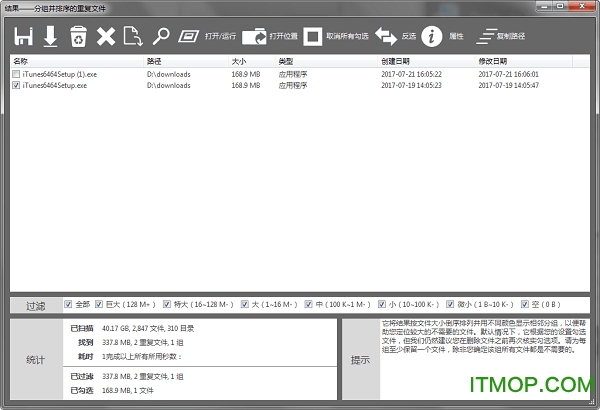Image resolution: width=600 pixels, height=410 pixels.
Task: Check the iTunes6464Setup (1).exe checkbox
Action: (16, 74)
